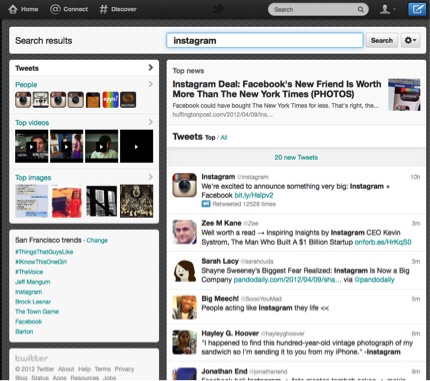430x381 pixels.
Task: Play the second top video
Action: pyautogui.click(x=67, y=146)
